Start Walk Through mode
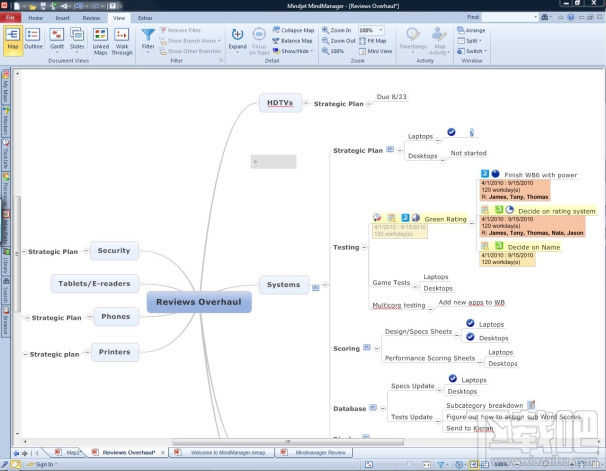 122,42
